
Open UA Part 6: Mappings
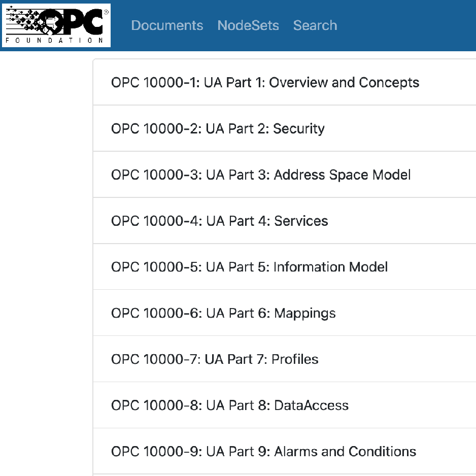click(x=223, y=314)
